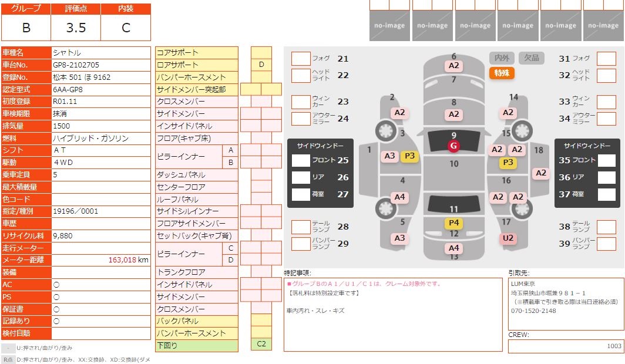Screen dimensions: 625x364
Task: Select the A2 marker on the hood at area 8
Action: click(453, 116)
